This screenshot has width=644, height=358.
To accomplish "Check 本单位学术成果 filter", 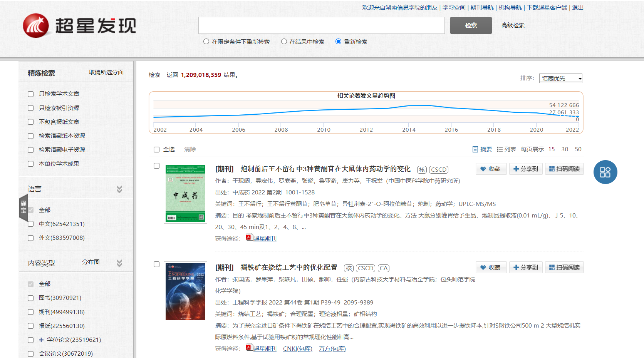I will (31, 164).
